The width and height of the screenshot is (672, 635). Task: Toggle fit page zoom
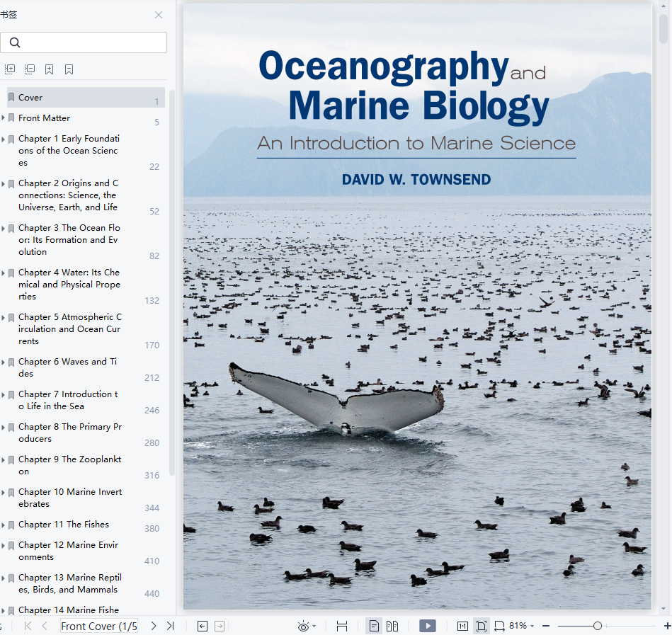(x=482, y=626)
